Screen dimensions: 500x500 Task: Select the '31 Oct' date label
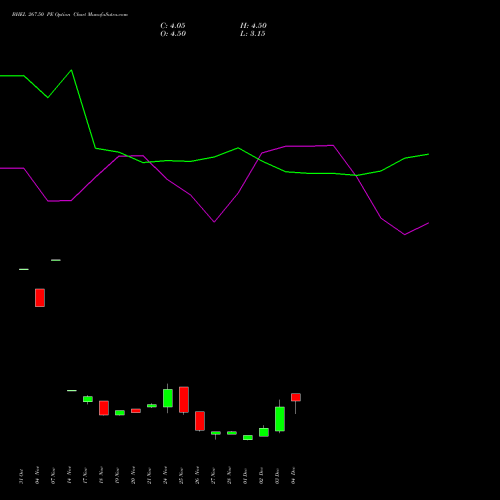(x=21, y=476)
